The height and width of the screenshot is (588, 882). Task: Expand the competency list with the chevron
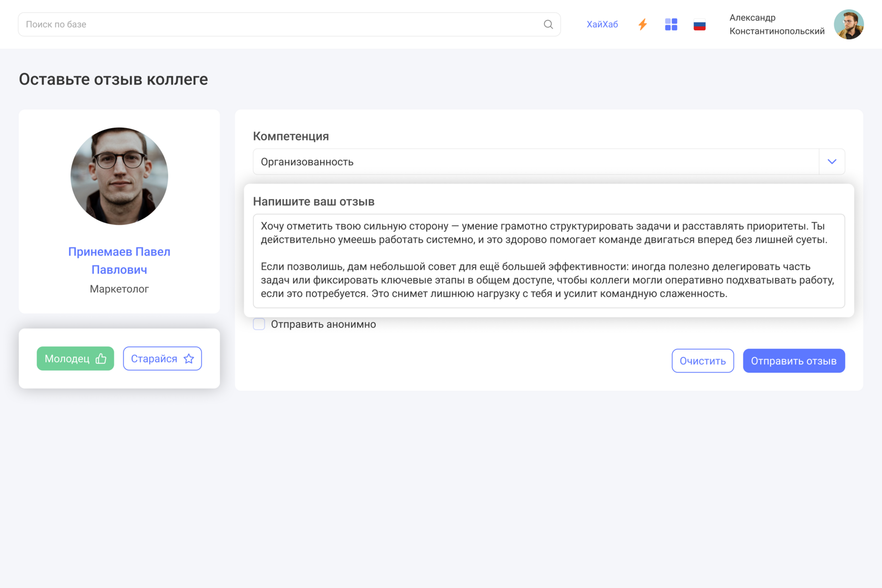tap(832, 162)
